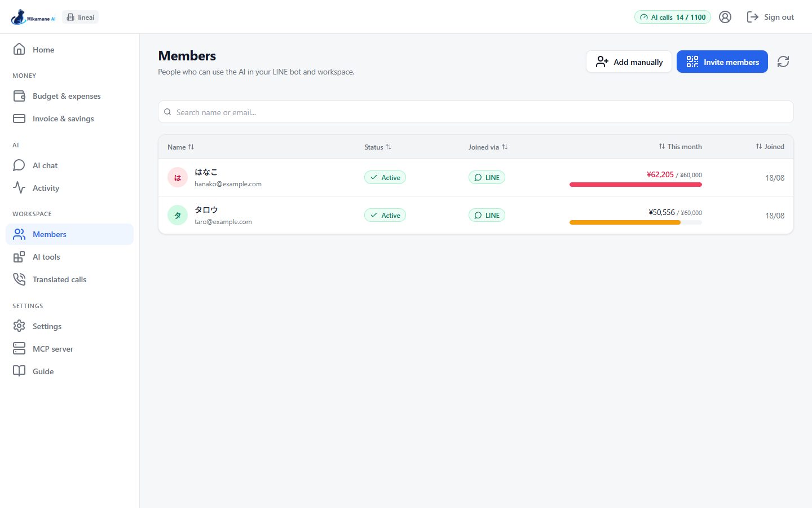The width and height of the screenshot is (812, 508).
Task: Sort members by the Name column
Action: pos(181,147)
